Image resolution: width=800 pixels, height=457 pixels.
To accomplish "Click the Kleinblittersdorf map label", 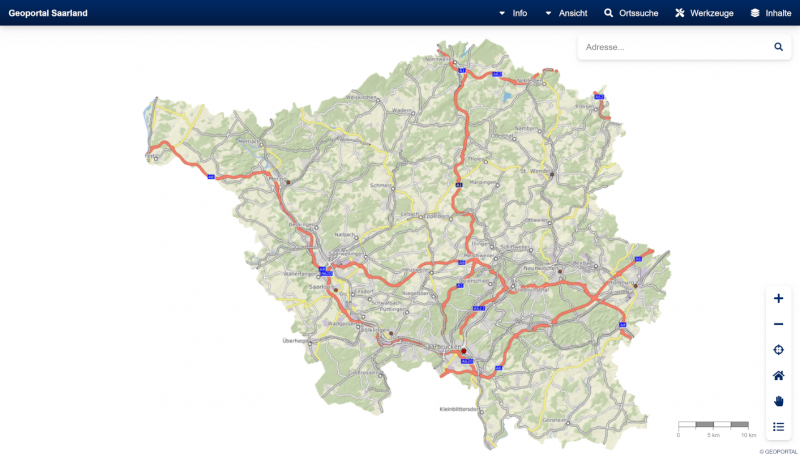I will click(x=459, y=409).
